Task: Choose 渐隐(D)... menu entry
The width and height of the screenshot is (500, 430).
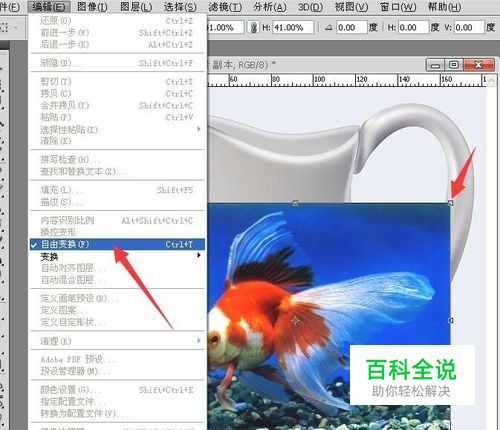Action: coord(117,63)
